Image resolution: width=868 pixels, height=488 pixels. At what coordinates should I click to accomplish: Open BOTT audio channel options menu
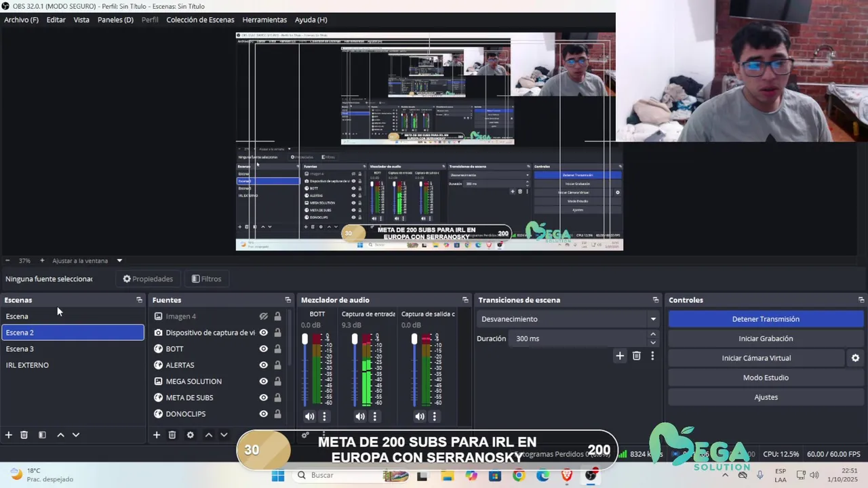click(x=324, y=417)
